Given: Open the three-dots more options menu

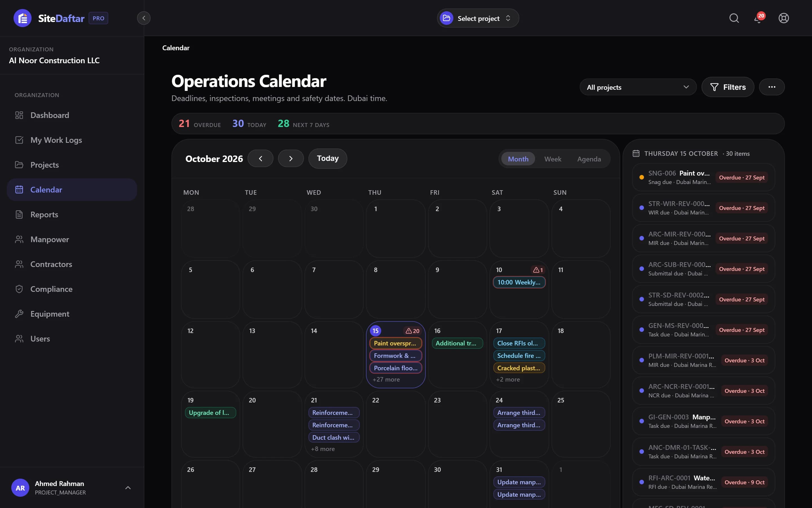Looking at the screenshot, I should [x=772, y=87].
